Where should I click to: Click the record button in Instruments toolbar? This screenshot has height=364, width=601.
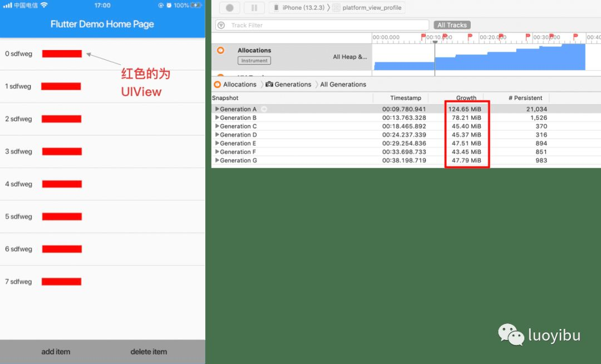[x=230, y=8]
